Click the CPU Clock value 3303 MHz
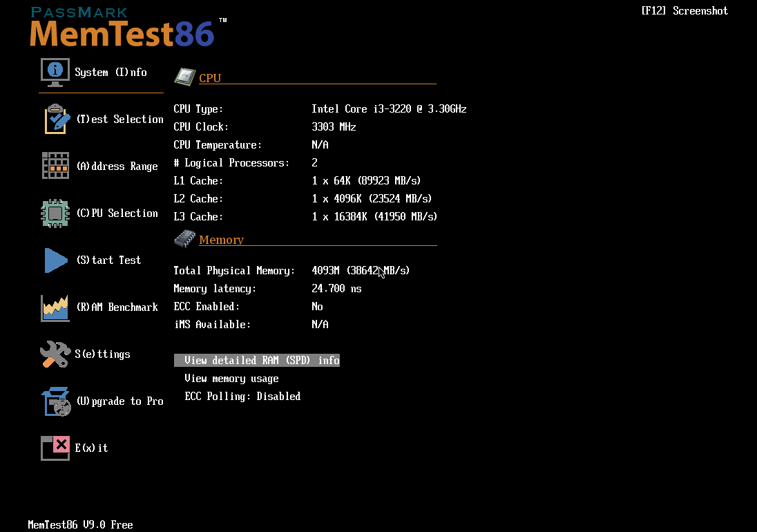Viewport: 757px width, 532px height. pyautogui.click(x=334, y=127)
